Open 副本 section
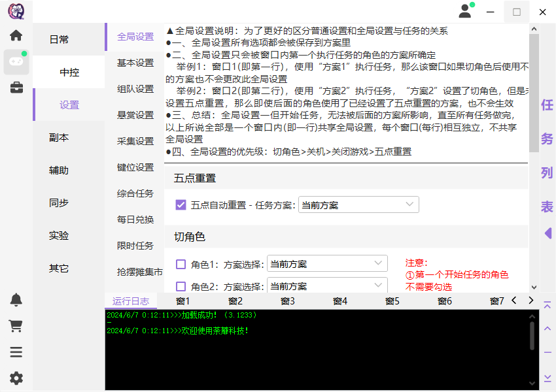 click(x=59, y=137)
